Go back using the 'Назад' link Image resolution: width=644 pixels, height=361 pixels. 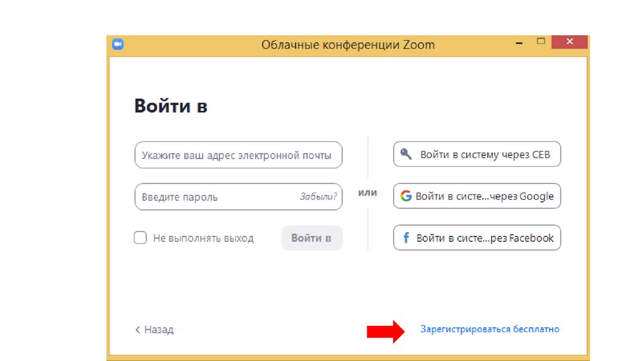tap(155, 330)
